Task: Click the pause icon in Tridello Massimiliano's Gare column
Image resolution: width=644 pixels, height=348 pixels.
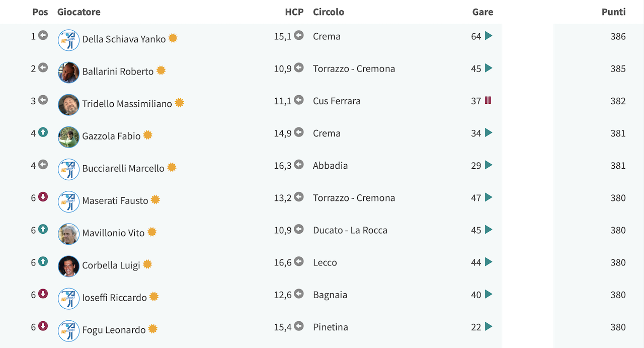Action: 488,100
